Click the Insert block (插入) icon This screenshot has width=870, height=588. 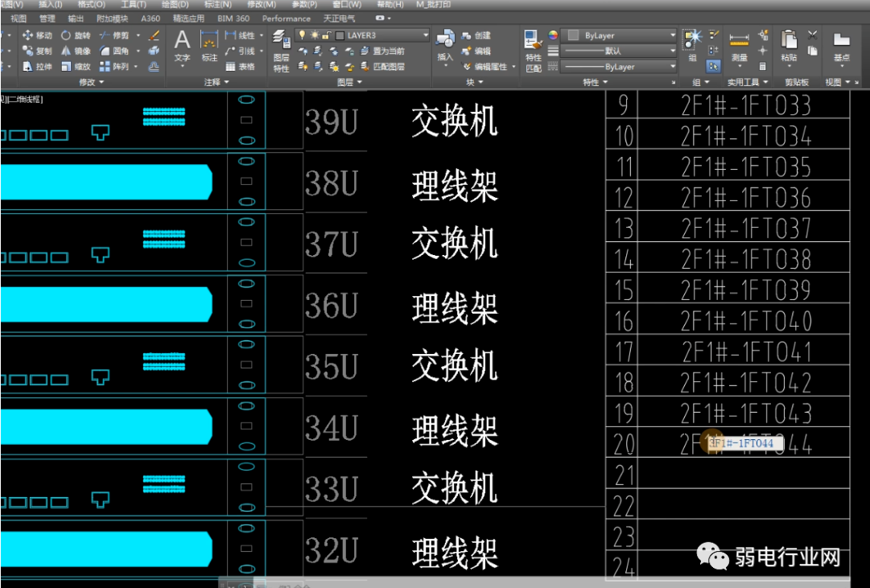click(x=445, y=46)
